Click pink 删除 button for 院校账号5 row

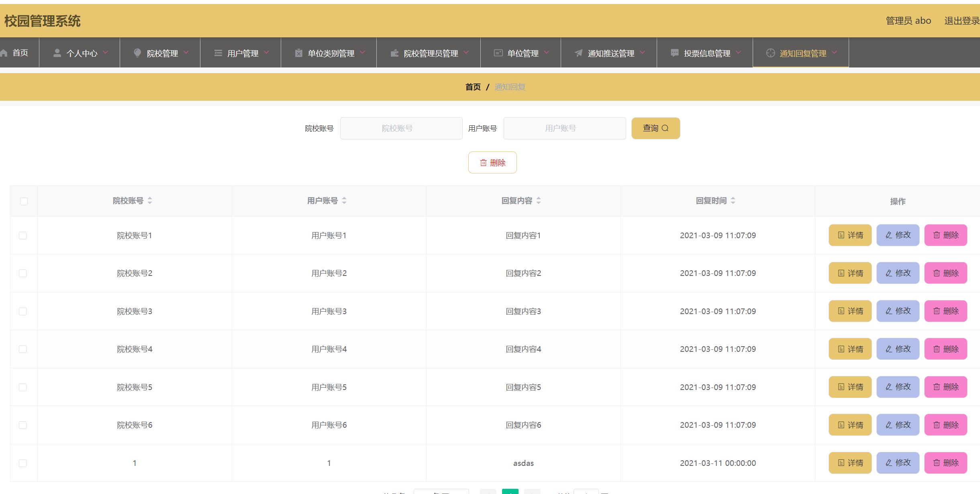coord(945,387)
